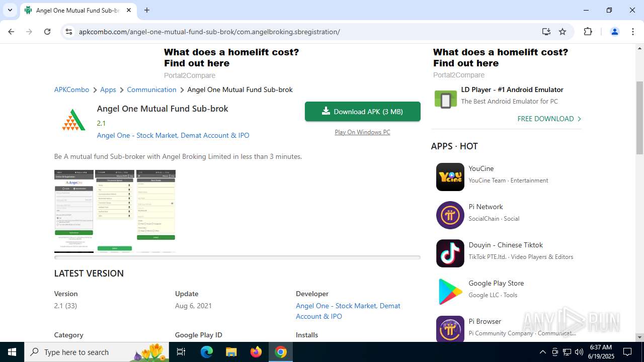Open Developer section Angel One link
Image resolution: width=644 pixels, height=362 pixels.
click(348, 311)
